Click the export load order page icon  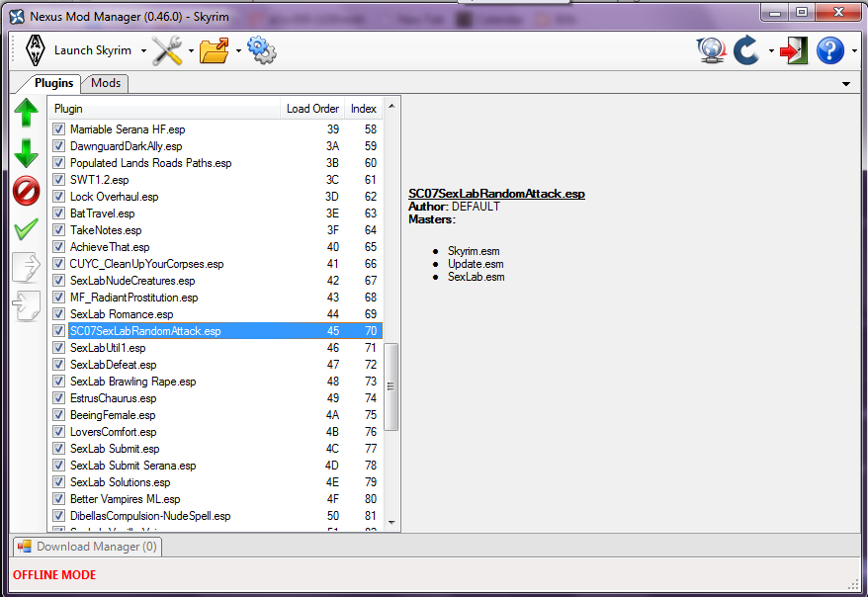[26, 268]
